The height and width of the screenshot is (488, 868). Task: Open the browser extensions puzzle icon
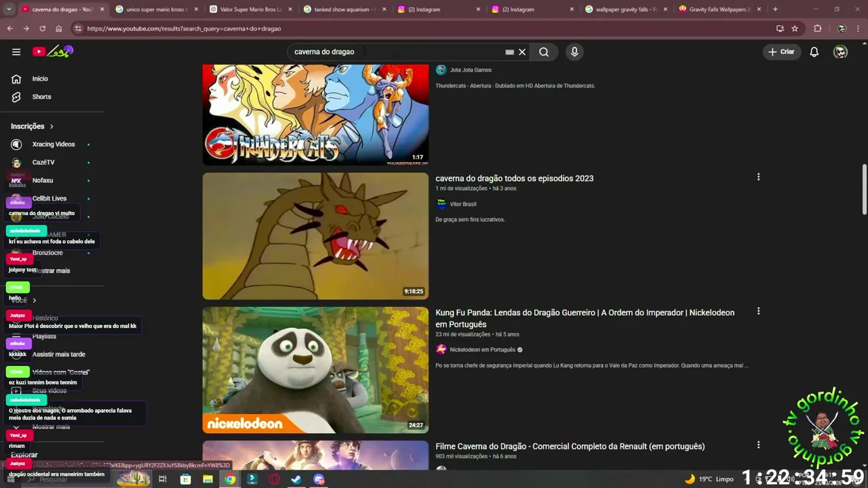tap(818, 28)
